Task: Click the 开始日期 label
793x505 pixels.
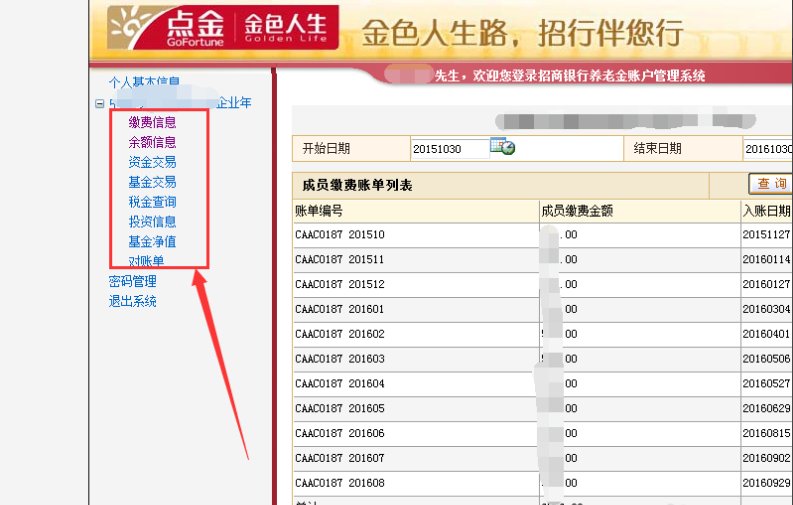Action: coord(326,149)
